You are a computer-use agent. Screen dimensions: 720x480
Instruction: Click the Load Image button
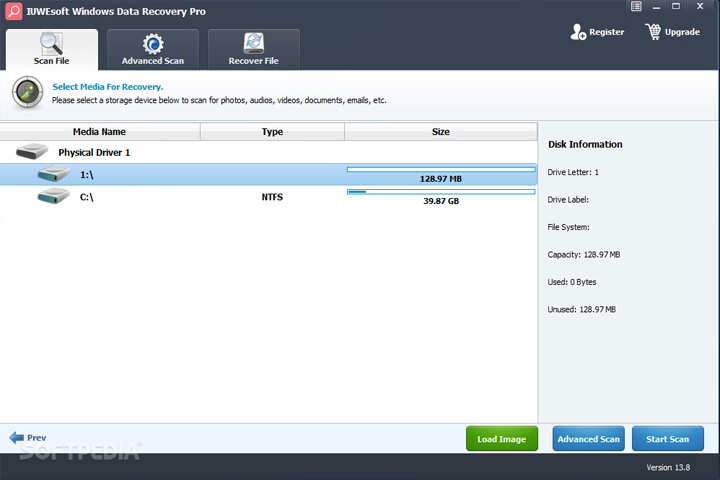(502, 439)
